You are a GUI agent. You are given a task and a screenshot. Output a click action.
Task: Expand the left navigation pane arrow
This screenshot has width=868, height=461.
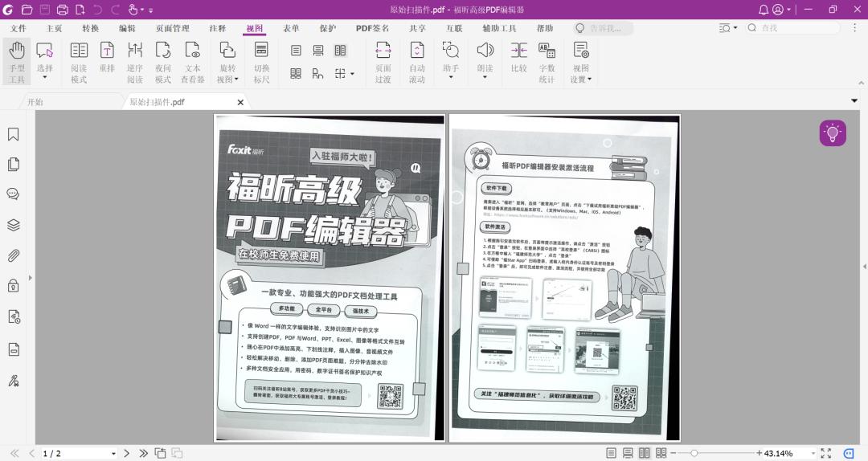click(x=31, y=278)
